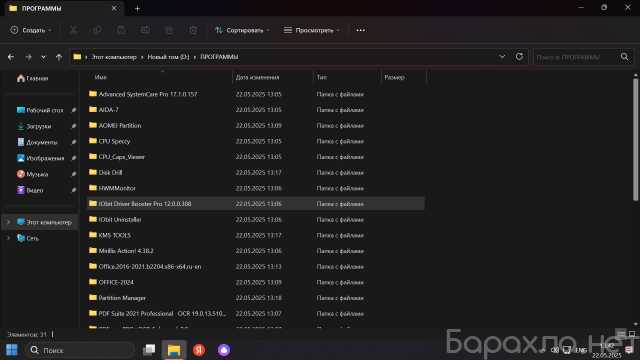This screenshot has height=360, width=640.
Task: Select the AIDA-7 folder
Action: coord(256,110)
